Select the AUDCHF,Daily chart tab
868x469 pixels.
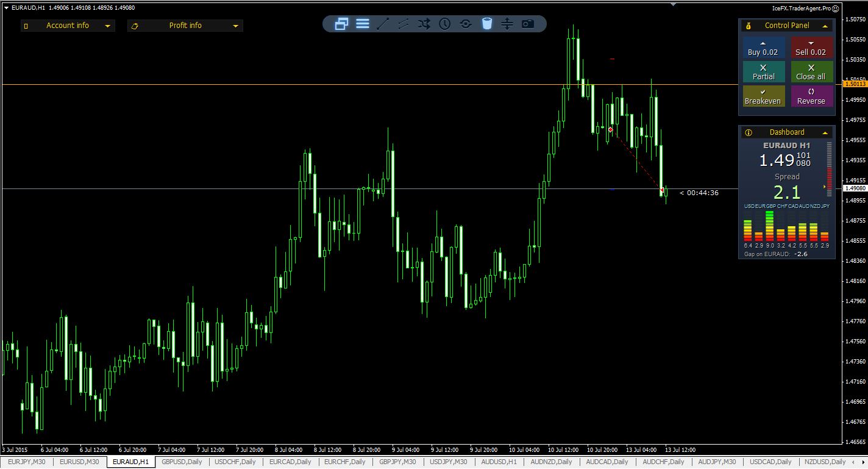point(664,462)
